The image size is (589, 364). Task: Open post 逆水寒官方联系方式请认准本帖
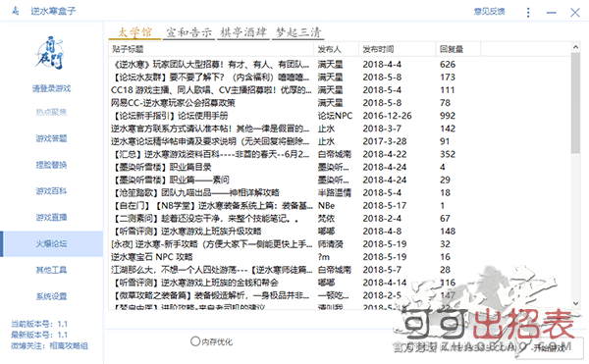click(x=210, y=129)
